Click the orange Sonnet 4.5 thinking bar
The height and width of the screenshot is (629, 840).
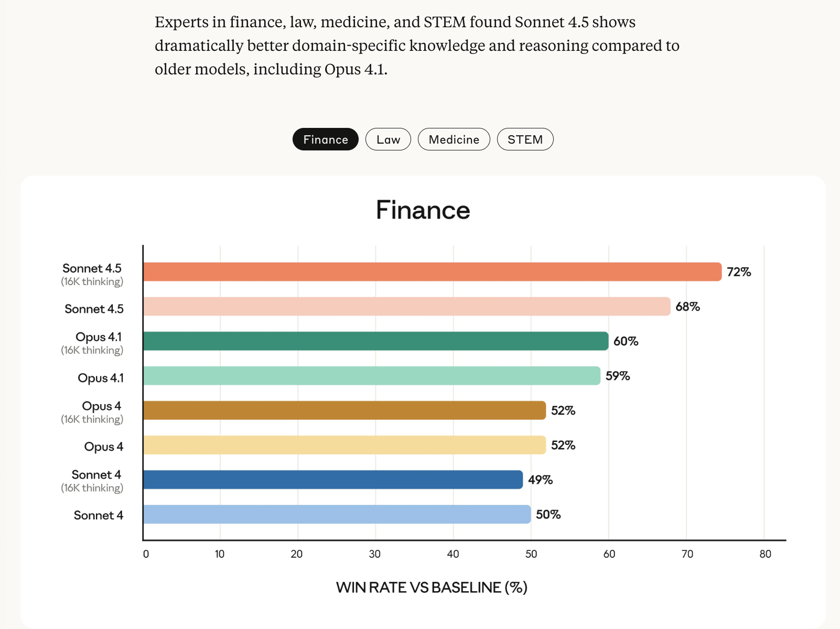pos(432,272)
